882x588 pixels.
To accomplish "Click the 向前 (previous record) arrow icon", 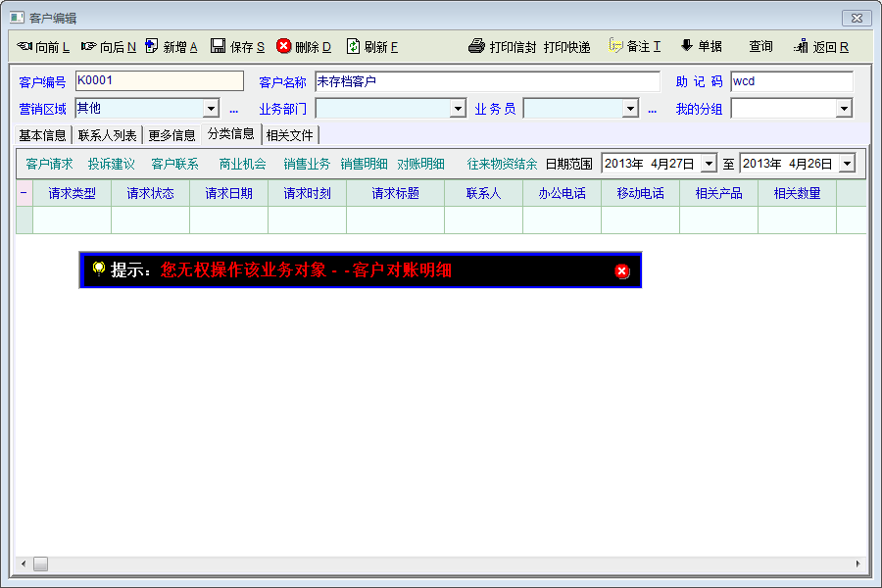I will [24, 46].
